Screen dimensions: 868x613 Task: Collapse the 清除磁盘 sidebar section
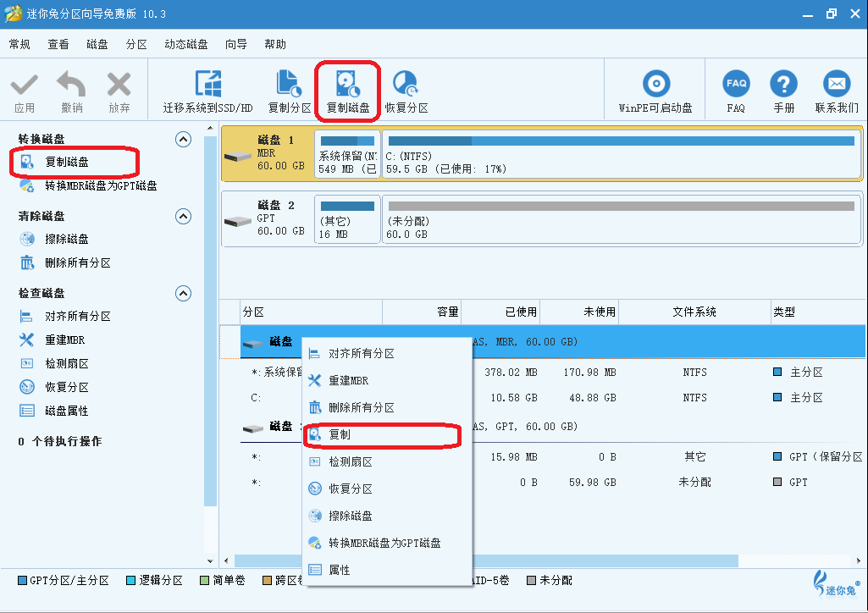click(x=183, y=216)
